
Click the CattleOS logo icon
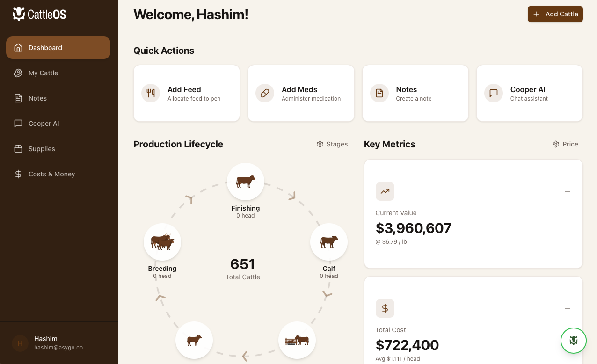19,14
